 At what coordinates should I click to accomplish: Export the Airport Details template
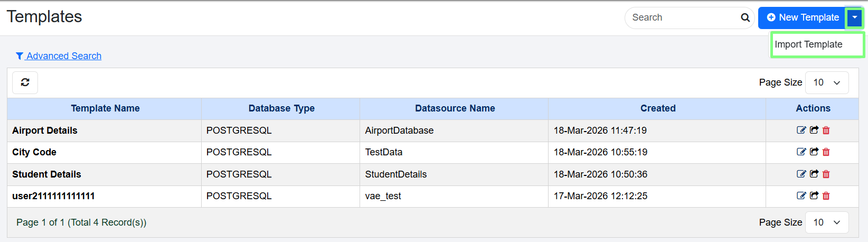tap(814, 130)
